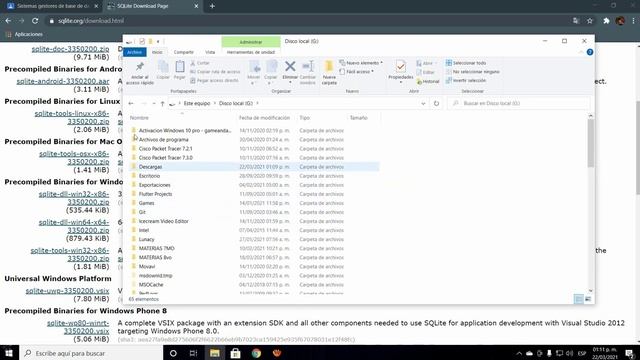Click Copiar ruta de acceso
This screenshot has width=640, height=360.
click(x=215, y=72)
